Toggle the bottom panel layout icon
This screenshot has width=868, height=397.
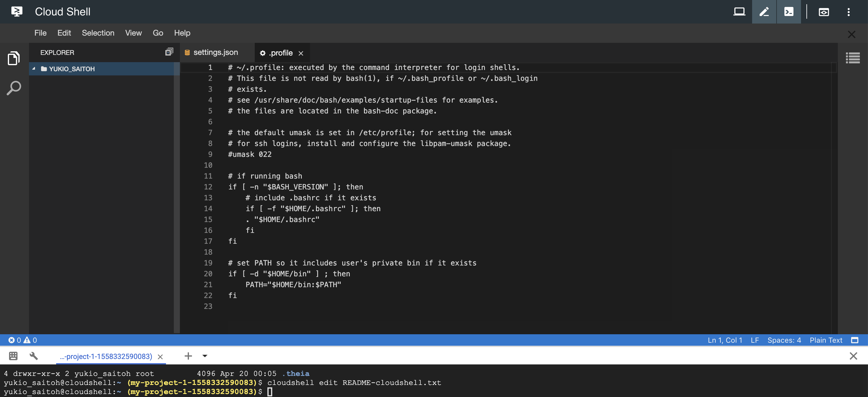[854, 340]
